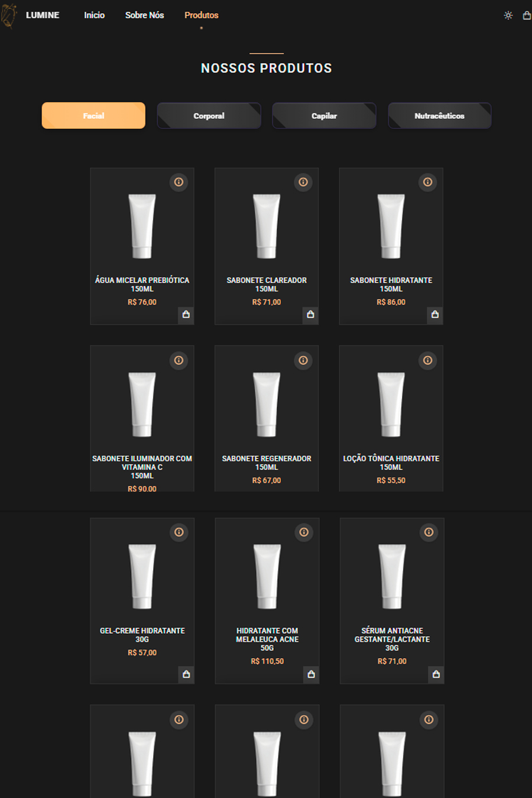
Task: Toggle the light/dark theme sun icon
Action: point(508,15)
